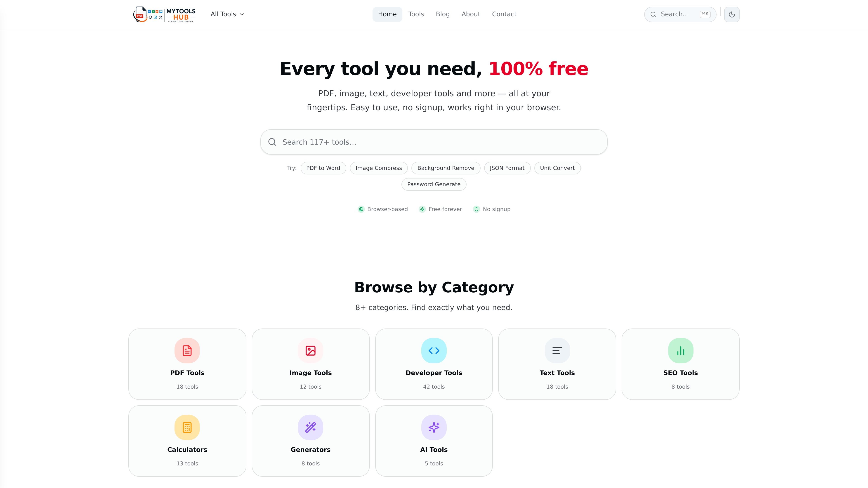Select the Image Tools card title
This screenshot has height=488, width=868.
310,373
